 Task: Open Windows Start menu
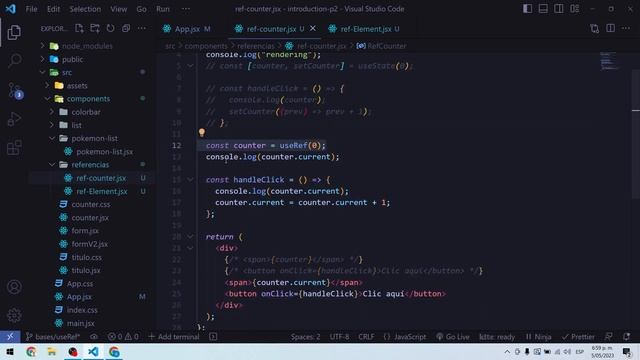pos(10,351)
